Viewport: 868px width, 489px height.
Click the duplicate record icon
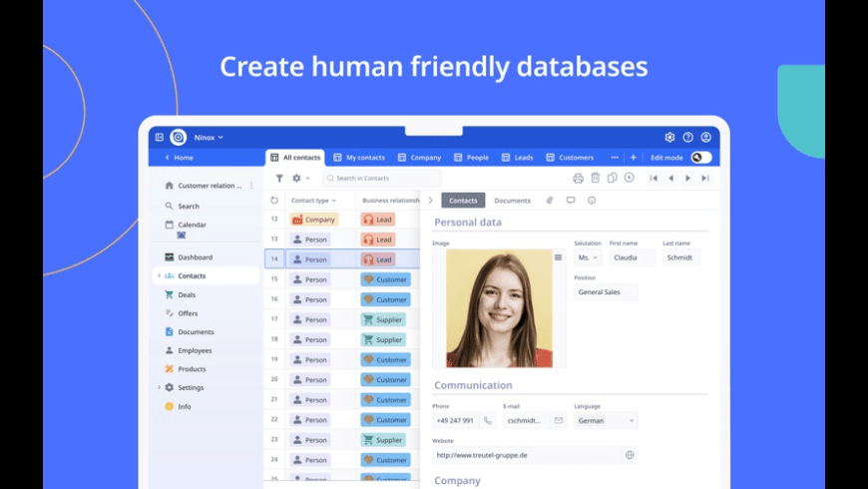click(x=613, y=178)
